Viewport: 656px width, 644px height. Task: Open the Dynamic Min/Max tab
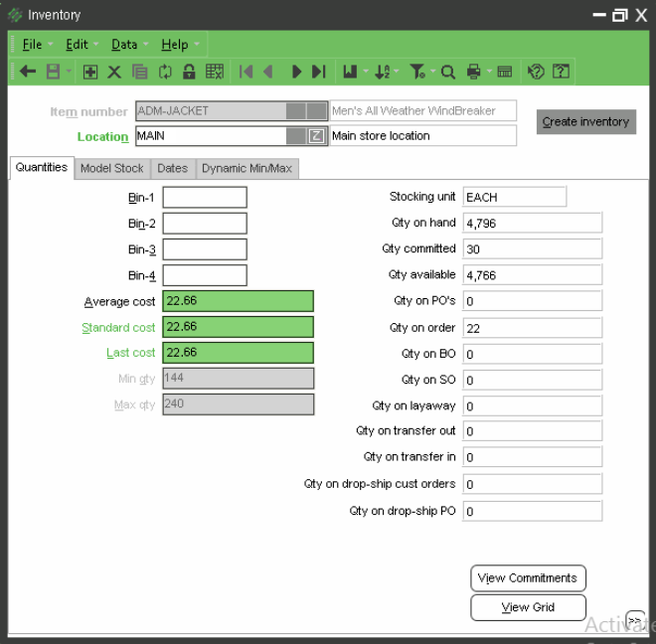[x=246, y=168]
